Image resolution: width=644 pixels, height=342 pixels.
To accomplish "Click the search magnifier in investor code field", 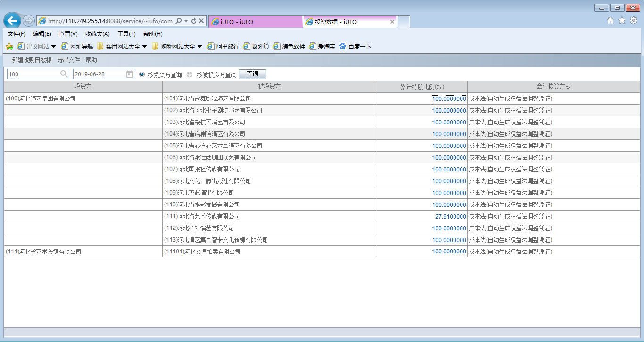I will click(x=64, y=74).
